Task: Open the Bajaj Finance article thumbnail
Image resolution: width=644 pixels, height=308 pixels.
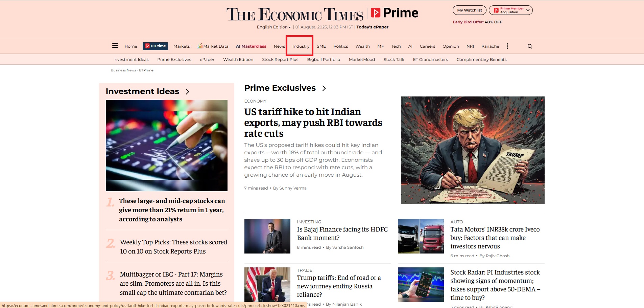Action: (x=267, y=236)
